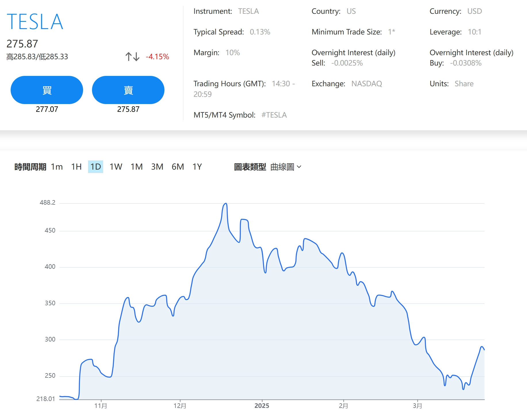The width and height of the screenshot is (527, 420).
Task: Switch chart to 1Y period
Action: click(197, 167)
